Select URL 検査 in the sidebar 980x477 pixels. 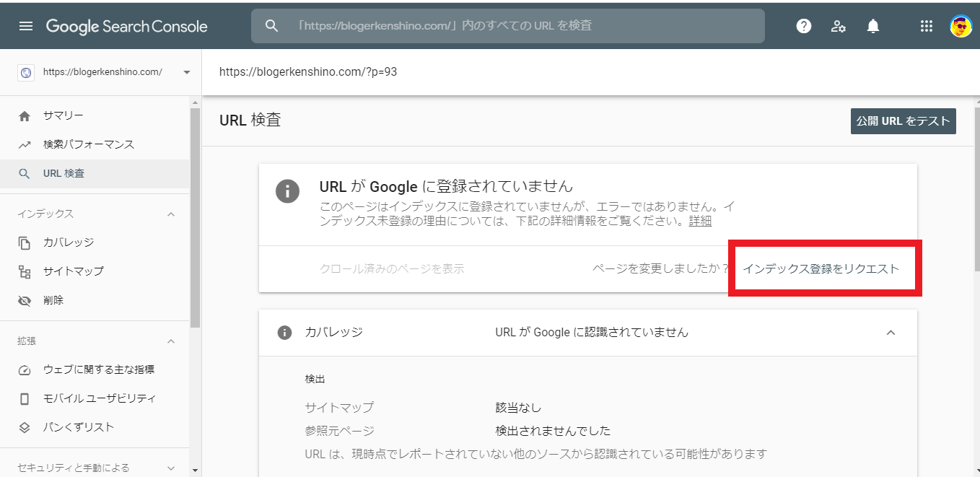coord(95,174)
